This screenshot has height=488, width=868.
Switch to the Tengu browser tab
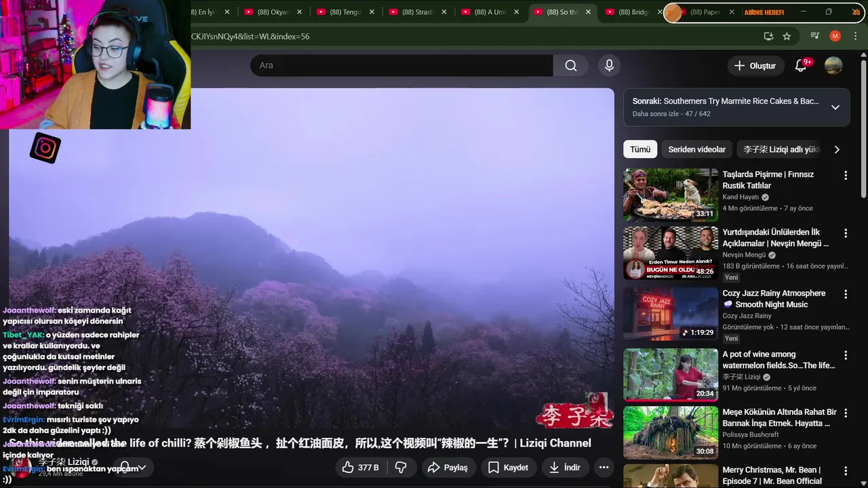[346, 12]
